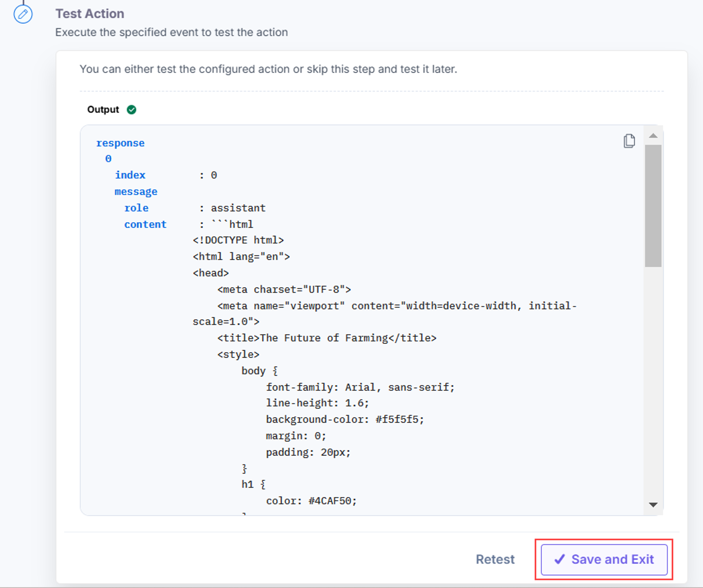The height and width of the screenshot is (588, 703).
Task: Select the 'index' key in output
Action: tap(130, 175)
